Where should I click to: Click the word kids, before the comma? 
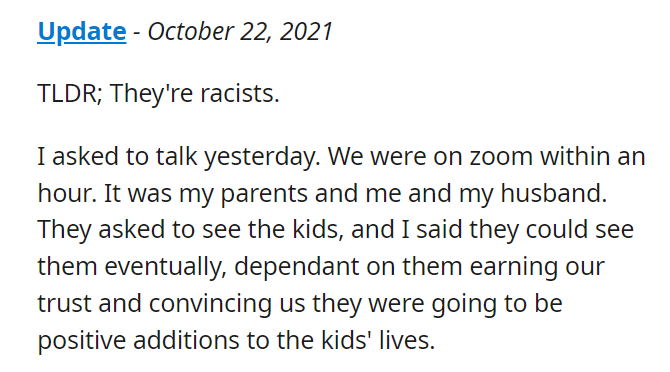click(315, 230)
